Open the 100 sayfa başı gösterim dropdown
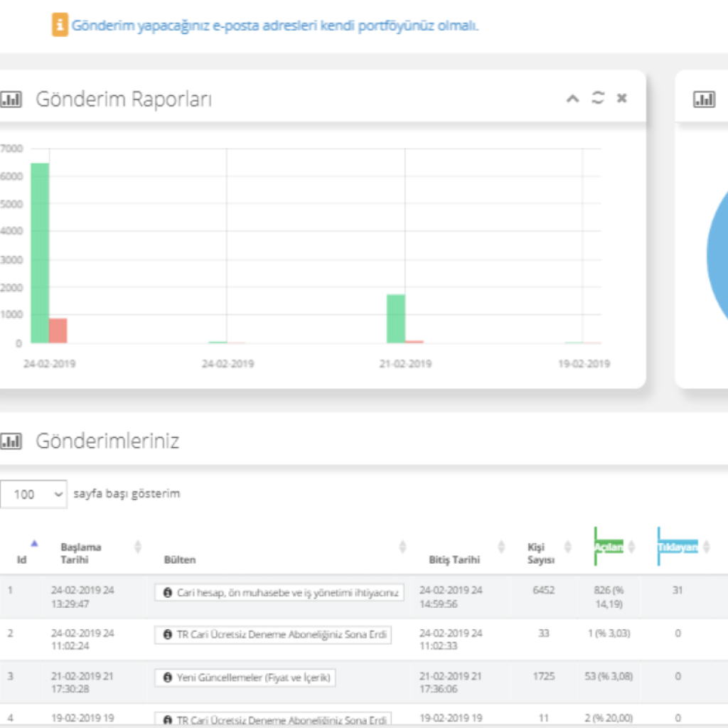The width and height of the screenshot is (728, 728). (33, 494)
